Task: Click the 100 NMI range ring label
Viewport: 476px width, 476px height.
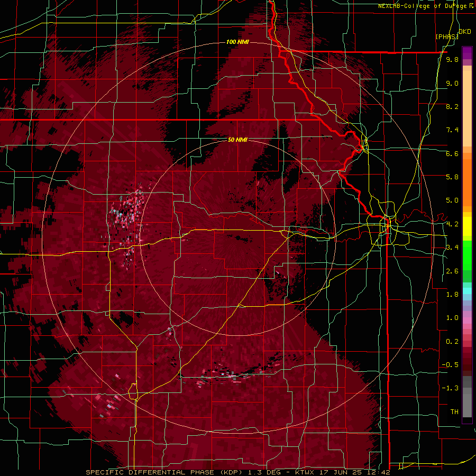Action: [237, 42]
